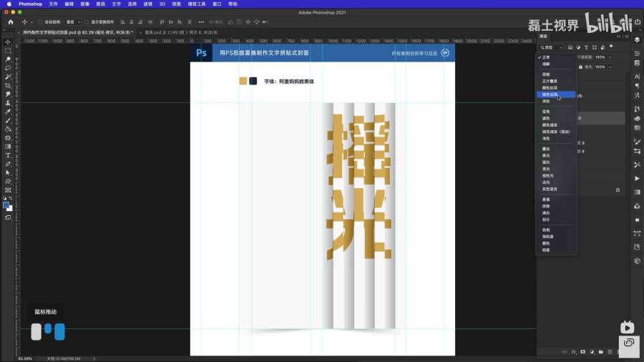Filter layers by type T icon

click(x=586, y=48)
